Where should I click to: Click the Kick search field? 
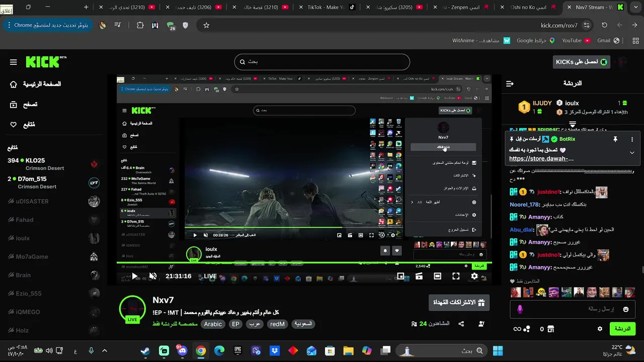tap(322, 62)
